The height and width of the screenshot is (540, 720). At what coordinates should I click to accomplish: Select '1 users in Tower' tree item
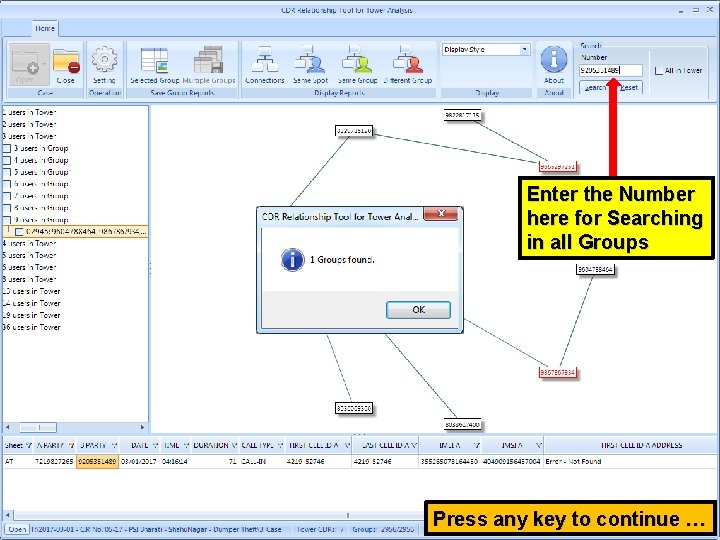coord(29,112)
